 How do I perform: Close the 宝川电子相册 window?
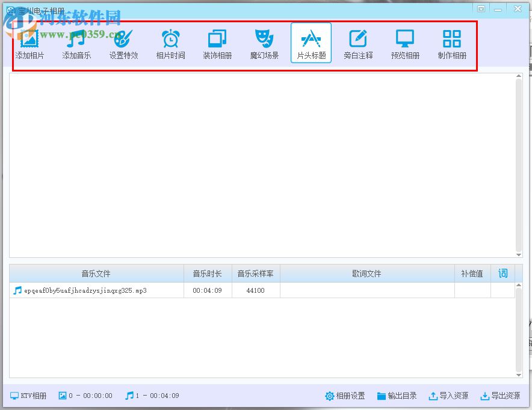click(518, 9)
